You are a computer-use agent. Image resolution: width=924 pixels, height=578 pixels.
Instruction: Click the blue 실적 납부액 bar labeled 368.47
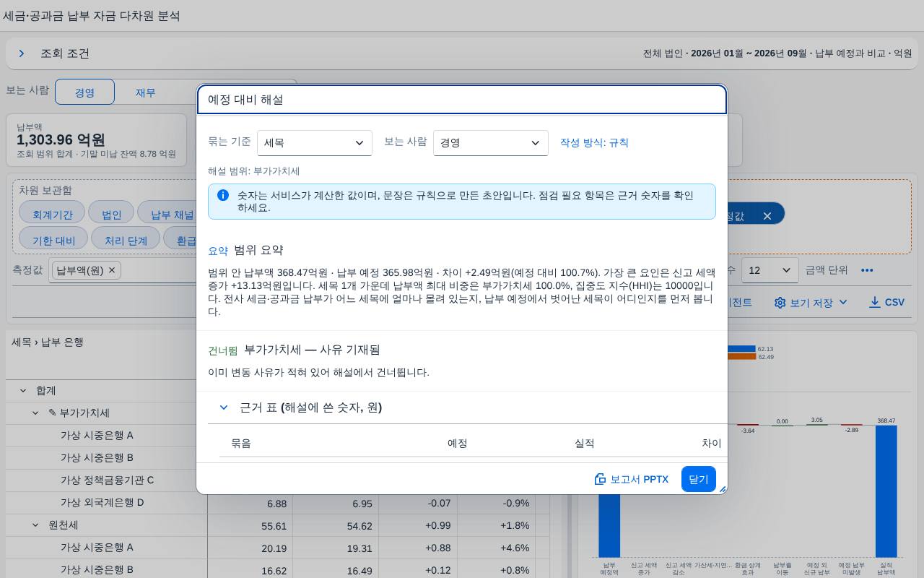click(886, 491)
